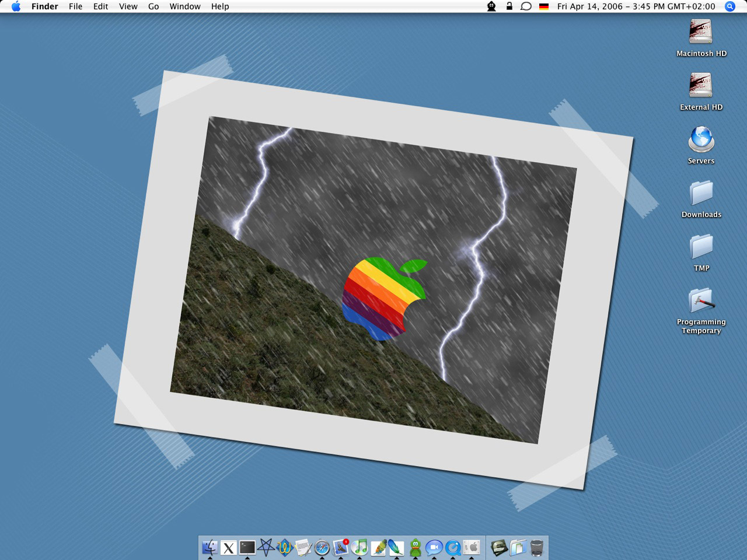
Task: Open Terminal from the Dock
Action: pos(247,547)
